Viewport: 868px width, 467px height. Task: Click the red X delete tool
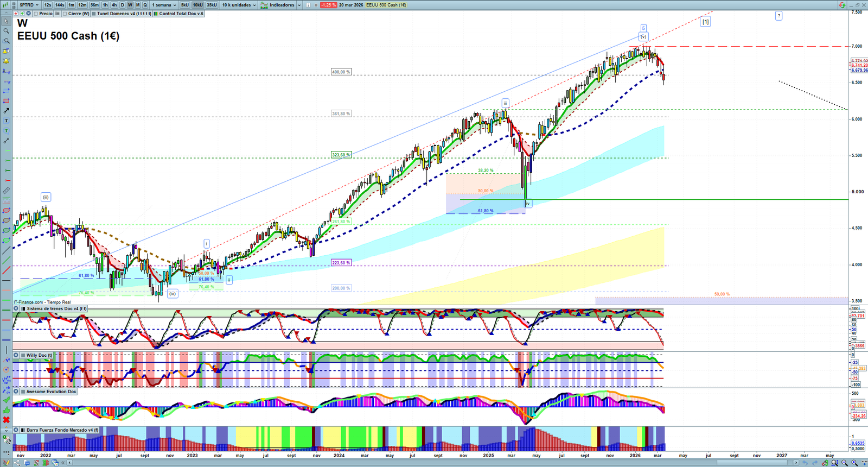coord(6,420)
